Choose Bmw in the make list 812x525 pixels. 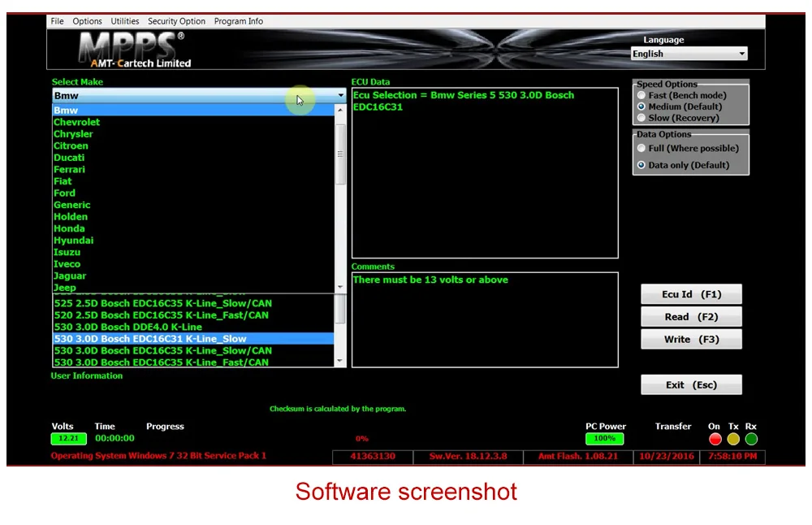pos(194,111)
